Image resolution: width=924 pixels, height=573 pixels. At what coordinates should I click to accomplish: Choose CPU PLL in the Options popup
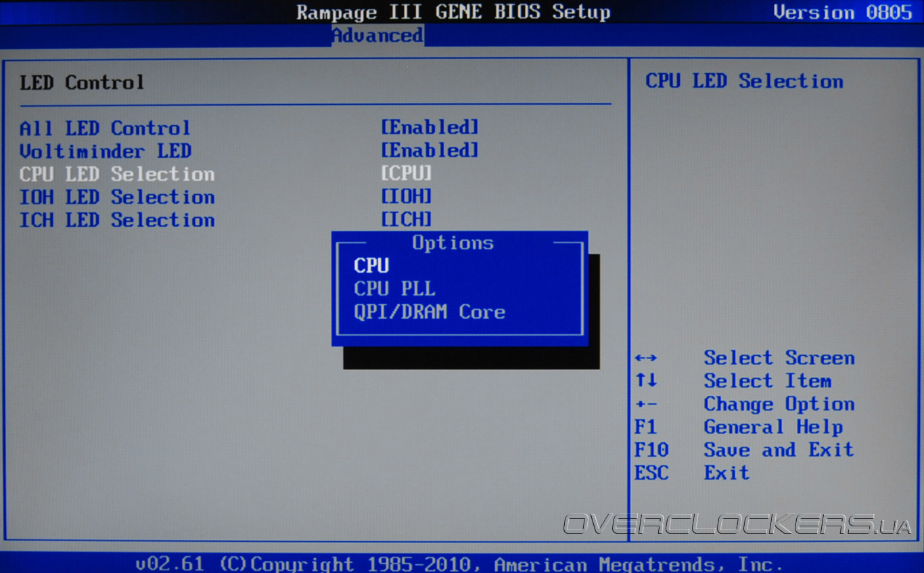pyautogui.click(x=394, y=289)
